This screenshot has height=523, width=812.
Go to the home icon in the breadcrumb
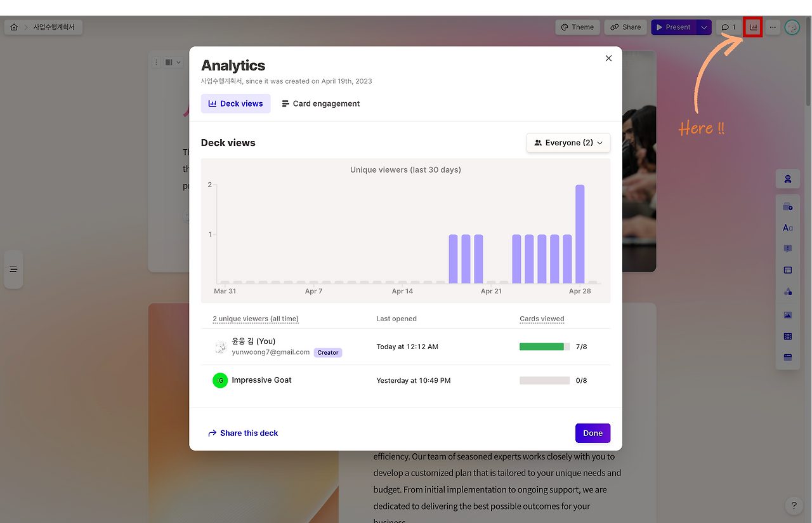click(x=14, y=27)
